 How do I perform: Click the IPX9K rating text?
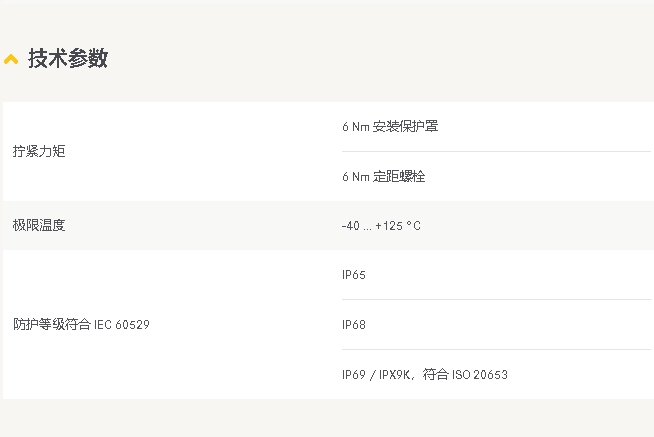click(393, 375)
